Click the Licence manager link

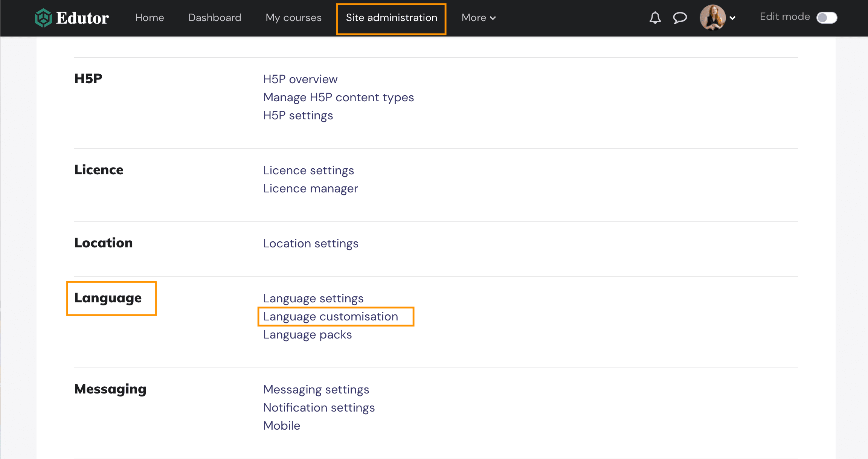pyautogui.click(x=311, y=188)
